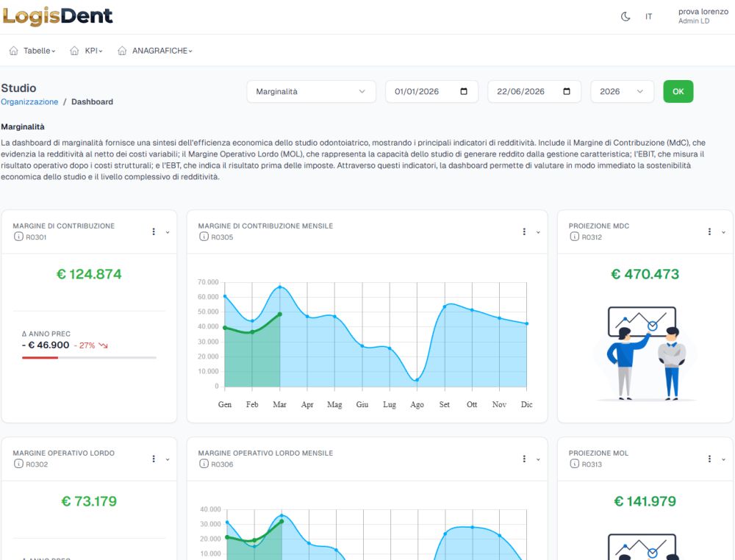Click home icon beside KPI
Image resolution: width=735 pixels, height=560 pixels.
tap(74, 51)
